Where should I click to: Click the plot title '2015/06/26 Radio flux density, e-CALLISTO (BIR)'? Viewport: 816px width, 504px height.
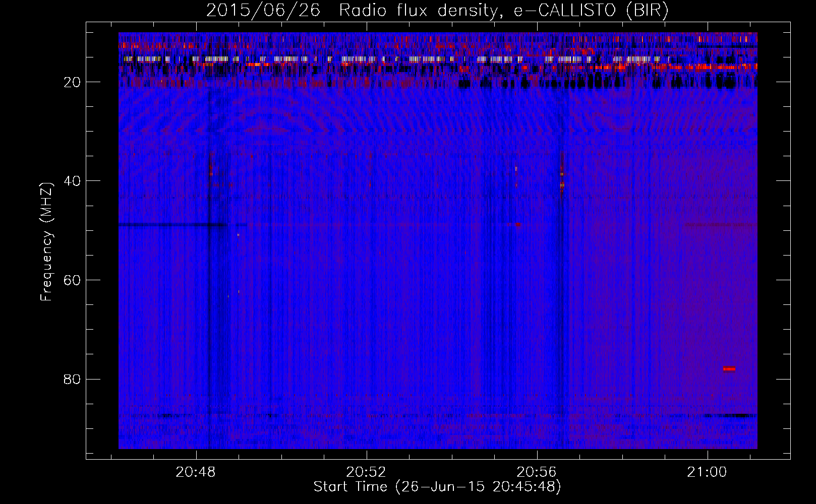point(437,10)
